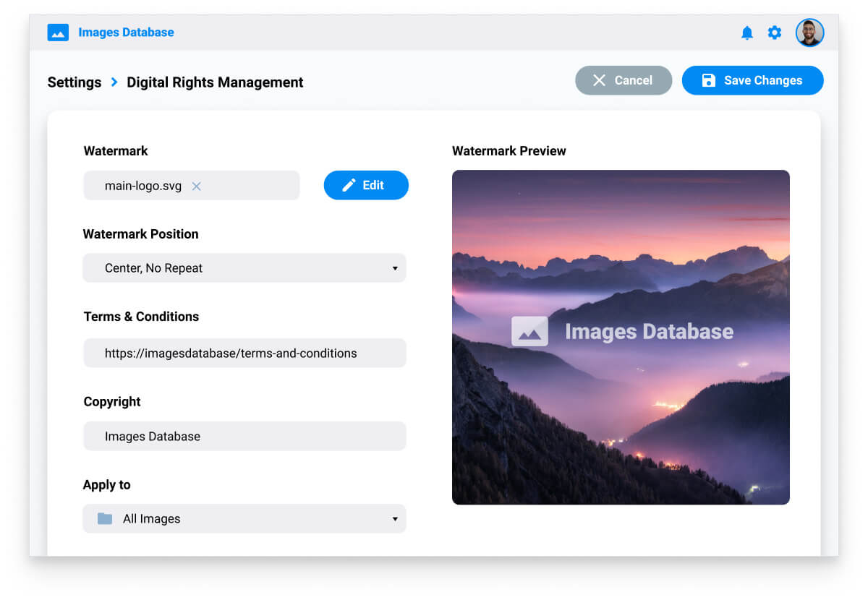
Task: Focus the Copyright input field
Action: click(244, 437)
